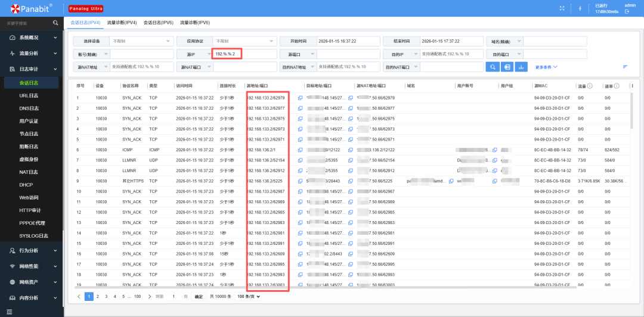Click the column sort settings icon
Screen dimensions: 644x317
(625, 67)
